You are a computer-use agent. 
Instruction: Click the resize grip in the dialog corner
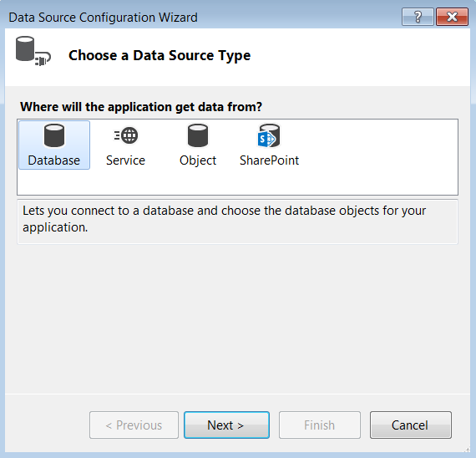tap(467, 449)
